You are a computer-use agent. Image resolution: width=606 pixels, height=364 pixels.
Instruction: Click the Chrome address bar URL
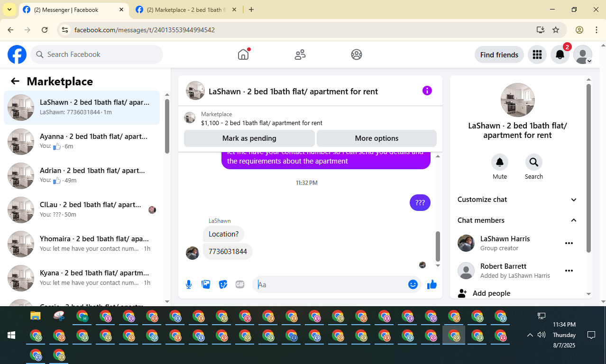(x=145, y=30)
